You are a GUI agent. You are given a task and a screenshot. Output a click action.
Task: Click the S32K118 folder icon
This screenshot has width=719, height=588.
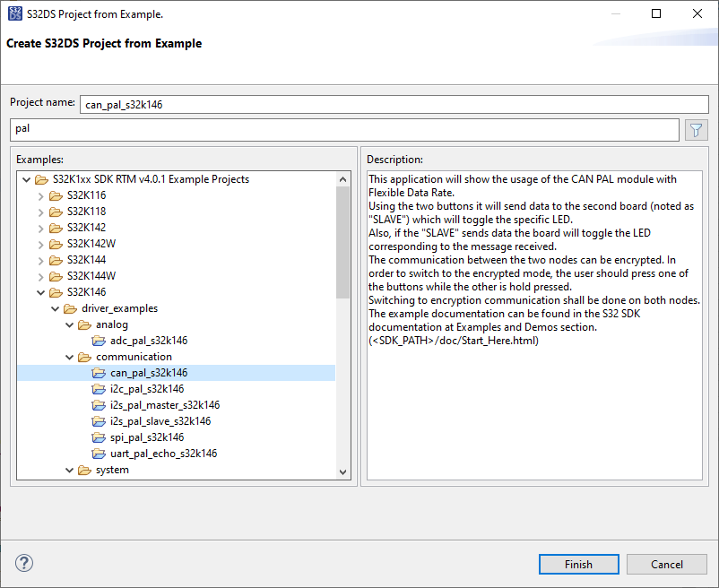pyautogui.click(x=56, y=212)
